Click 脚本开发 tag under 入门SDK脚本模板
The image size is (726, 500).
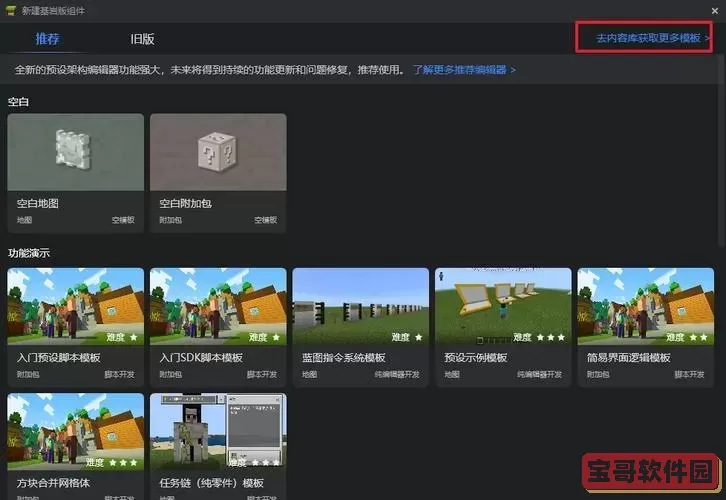(x=262, y=374)
